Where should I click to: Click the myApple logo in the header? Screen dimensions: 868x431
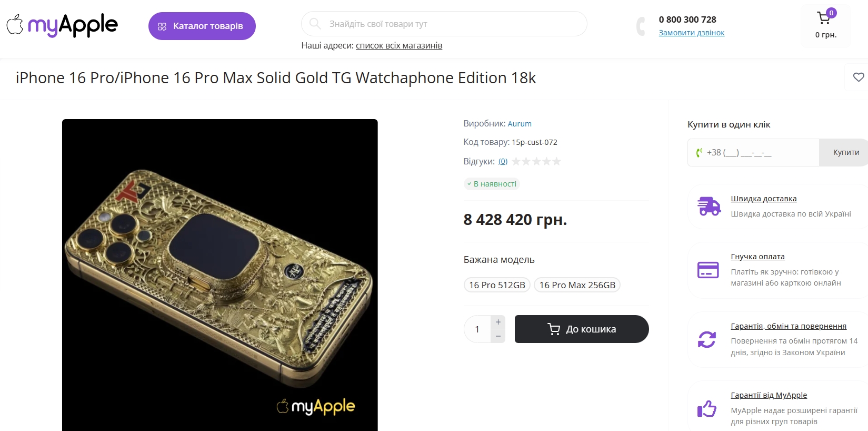coord(62,25)
